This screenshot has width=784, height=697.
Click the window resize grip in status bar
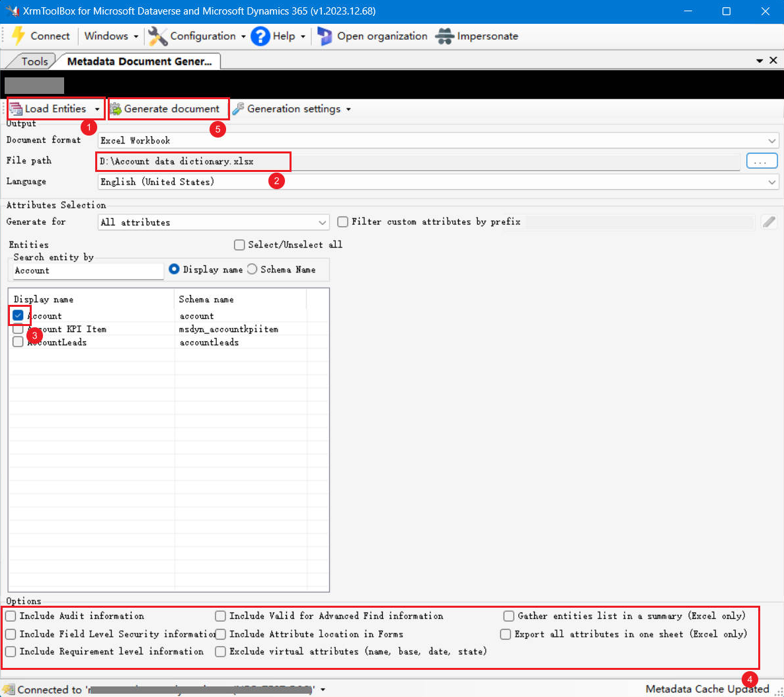pyautogui.click(x=778, y=691)
